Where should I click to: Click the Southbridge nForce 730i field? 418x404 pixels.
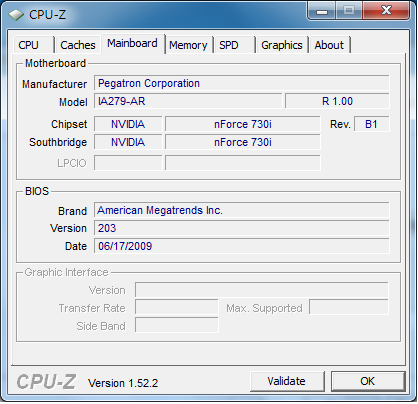pyautogui.click(x=243, y=142)
